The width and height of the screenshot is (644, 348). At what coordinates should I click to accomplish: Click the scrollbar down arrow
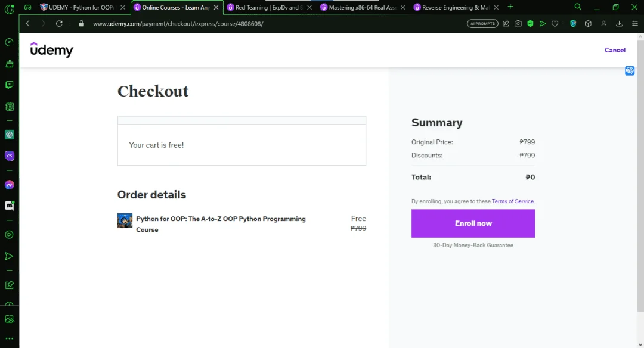point(640,344)
